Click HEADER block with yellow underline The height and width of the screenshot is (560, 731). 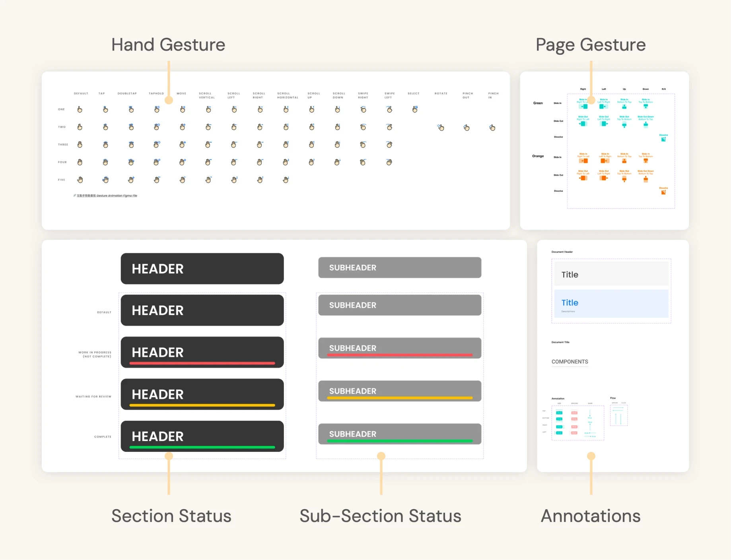point(202,394)
